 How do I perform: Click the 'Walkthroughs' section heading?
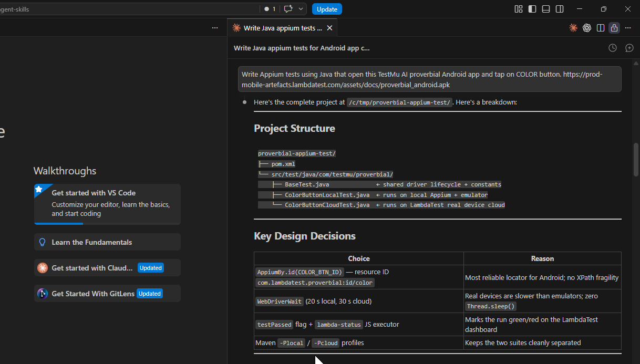pyautogui.click(x=65, y=171)
